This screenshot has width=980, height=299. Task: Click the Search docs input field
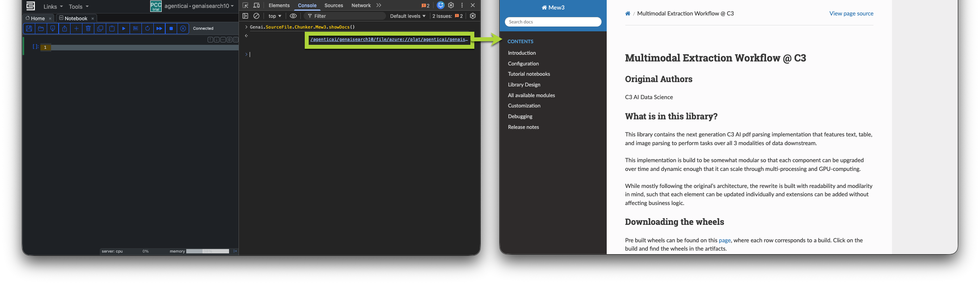(553, 22)
